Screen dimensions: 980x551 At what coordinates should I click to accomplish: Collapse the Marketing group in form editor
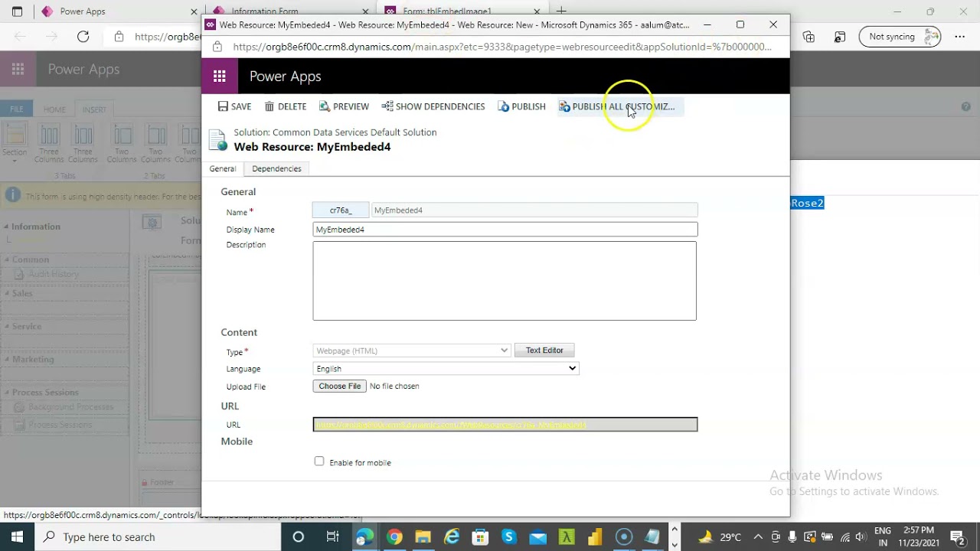6,359
